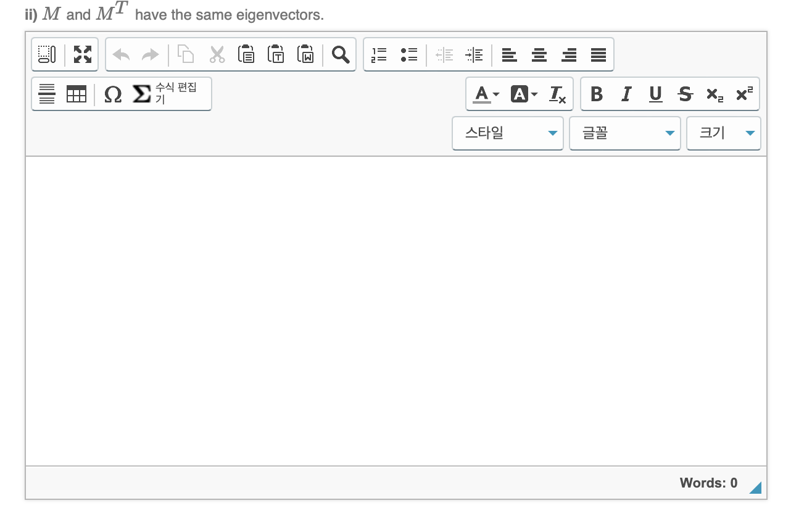This screenshot has height=532, width=812.
Task: Toggle bold formatting
Action: click(x=597, y=94)
